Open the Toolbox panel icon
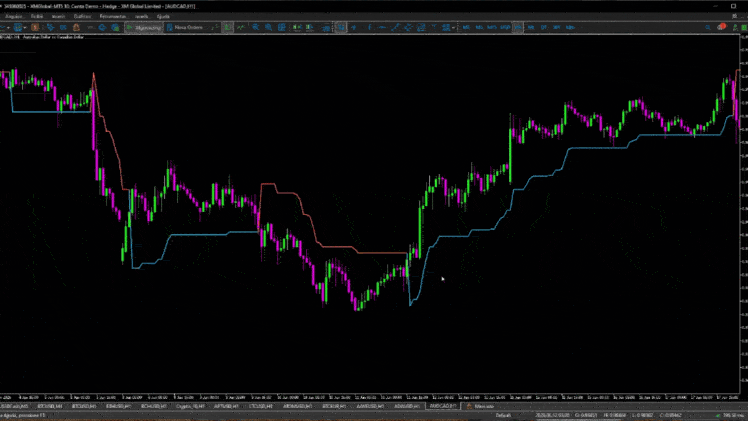The height and width of the screenshot is (421, 748). (76, 27)
